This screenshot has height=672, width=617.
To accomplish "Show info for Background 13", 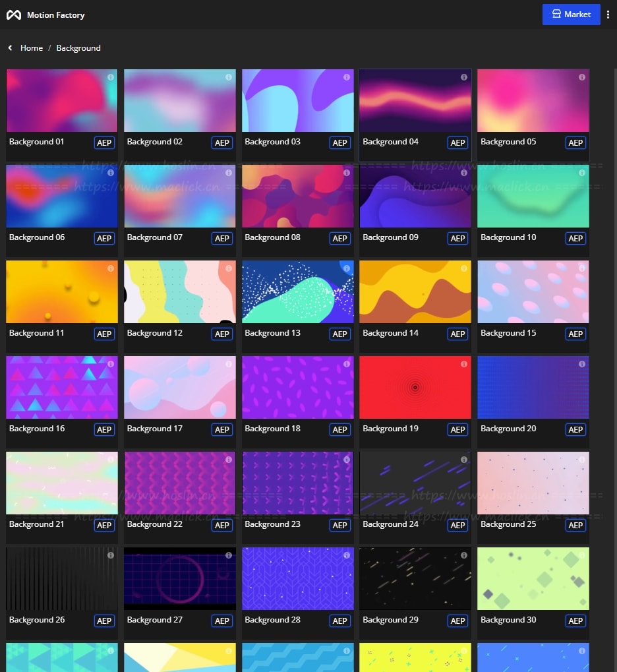I will click(346, 268).
